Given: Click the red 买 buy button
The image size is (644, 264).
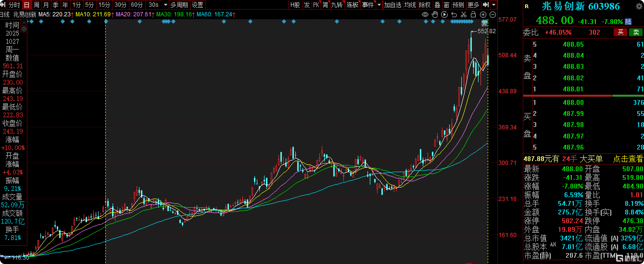Looking at the screenshot, I should [x=620, y=32].
